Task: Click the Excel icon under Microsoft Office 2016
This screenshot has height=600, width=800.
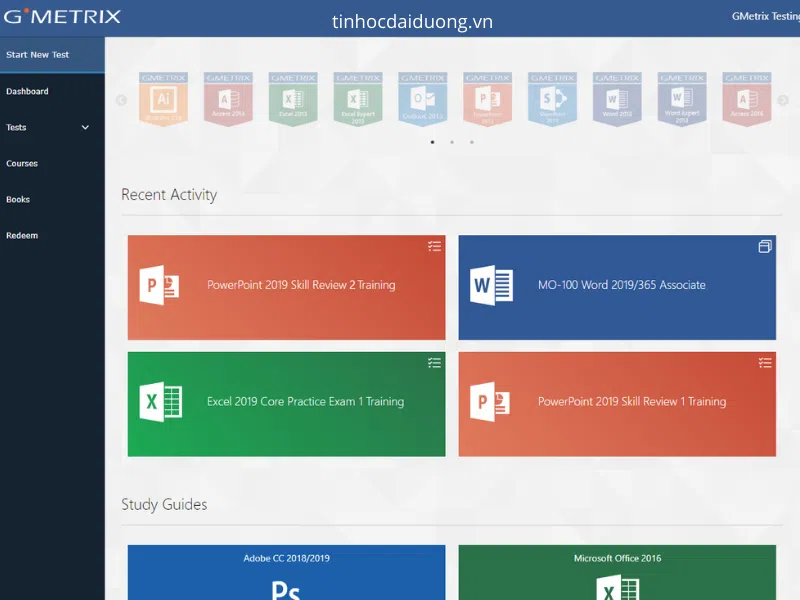Action: click(x=618, y=588)
